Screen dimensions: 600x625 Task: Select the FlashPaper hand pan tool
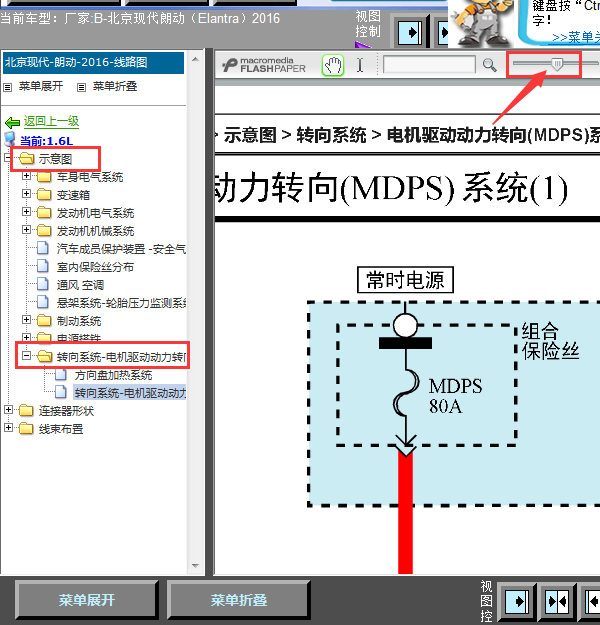coord(333,65)
